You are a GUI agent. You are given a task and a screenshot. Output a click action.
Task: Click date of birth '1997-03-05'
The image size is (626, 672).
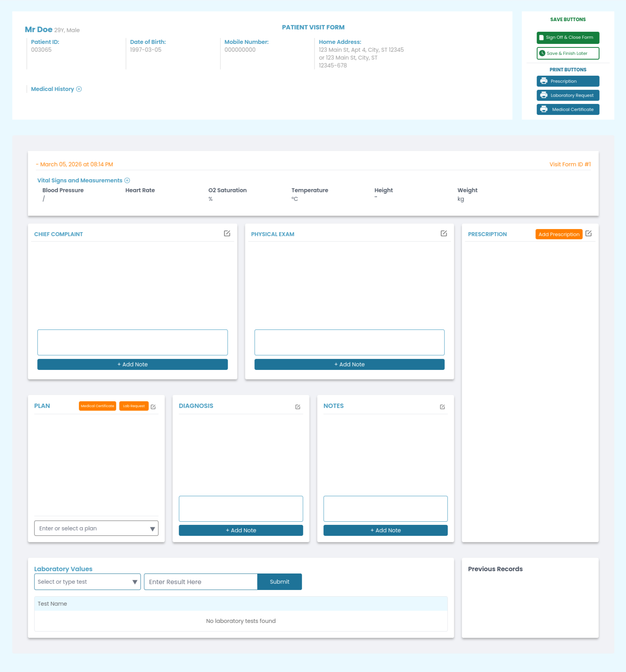[x=146, y=50]
